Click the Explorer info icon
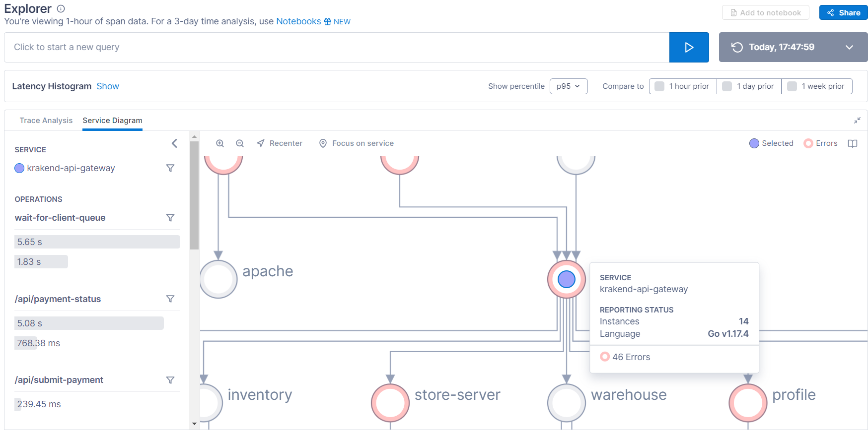 [61, 9]
